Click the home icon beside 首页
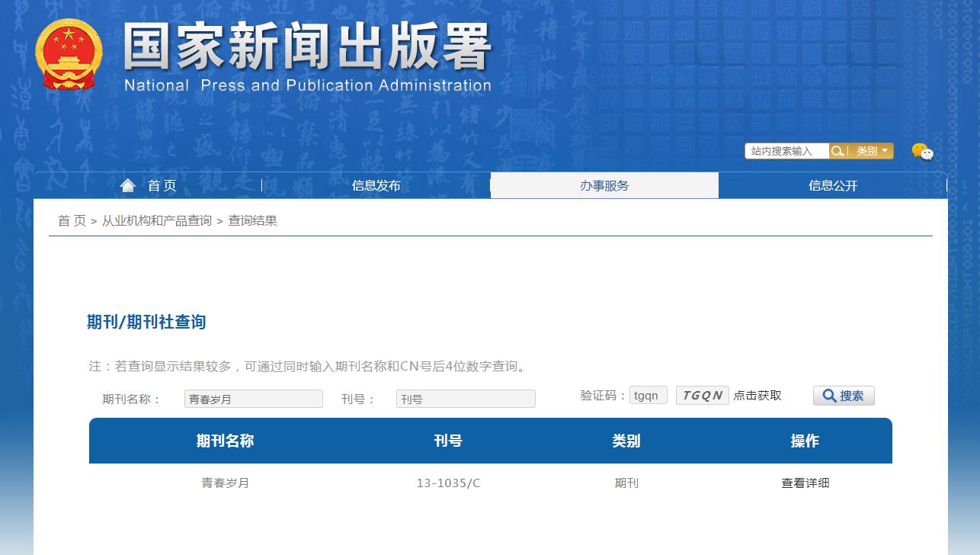The width and height of the screenshot is (980, 555). (127, 184)
